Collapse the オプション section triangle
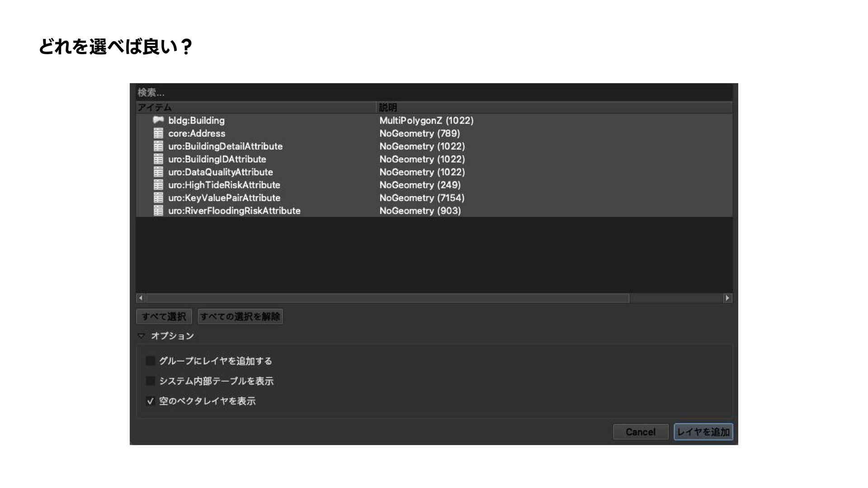The width and height of the screenshot is (868, 488). (x=141, y=336)
